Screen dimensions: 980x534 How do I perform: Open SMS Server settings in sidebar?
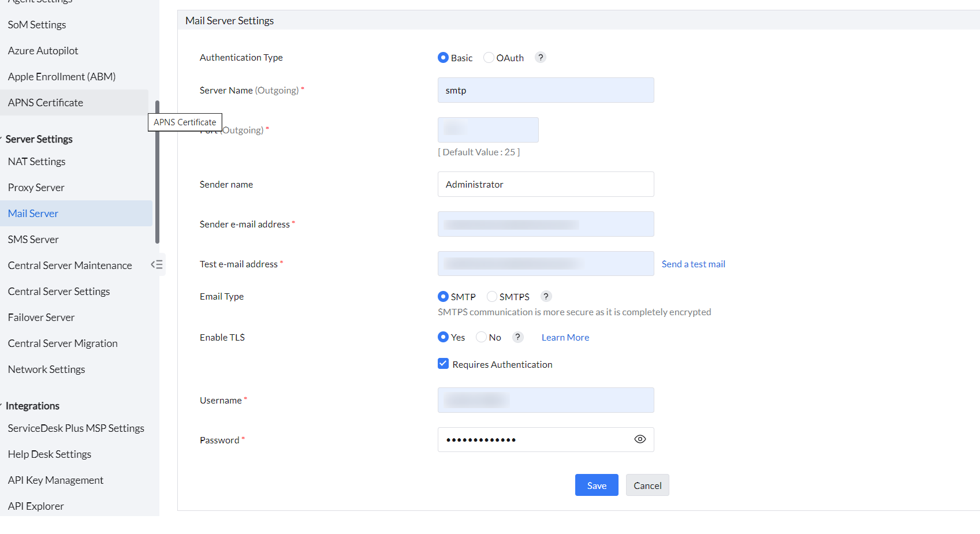click(33, 240)
